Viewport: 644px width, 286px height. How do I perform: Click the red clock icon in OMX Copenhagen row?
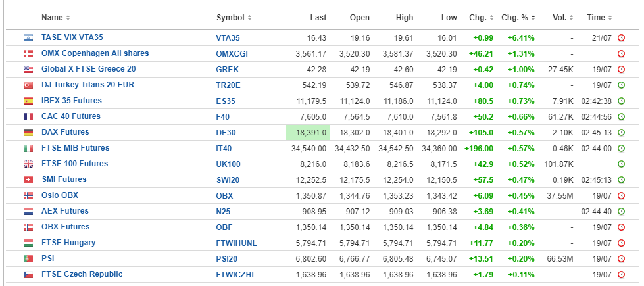click(621, 54)
